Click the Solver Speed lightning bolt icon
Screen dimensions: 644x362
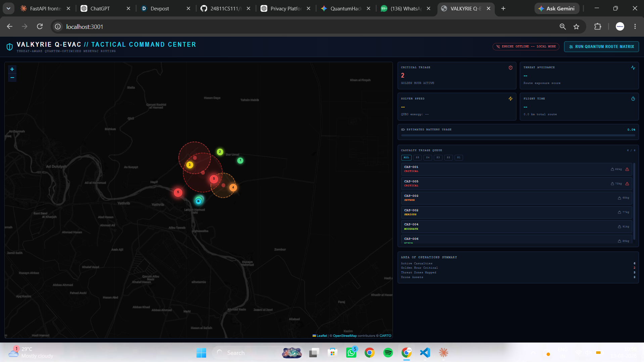point(510,99)
